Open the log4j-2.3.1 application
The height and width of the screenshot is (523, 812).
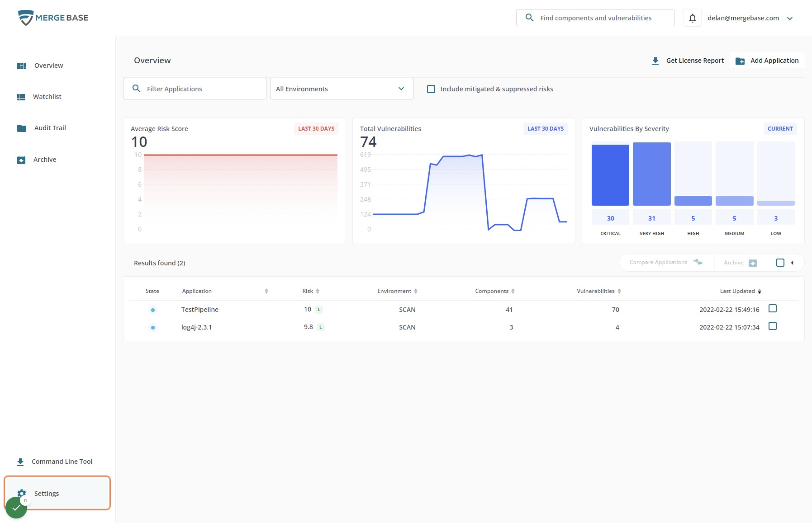(x=196, y=327)
